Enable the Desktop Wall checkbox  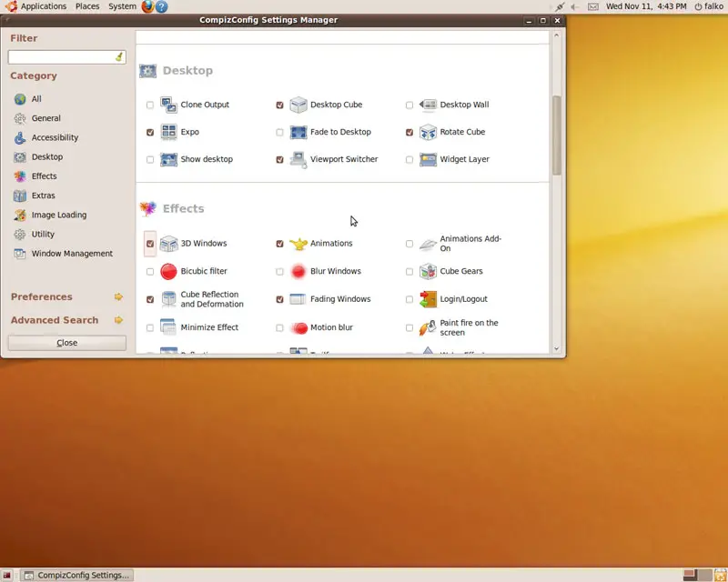(x=409, y=105)
